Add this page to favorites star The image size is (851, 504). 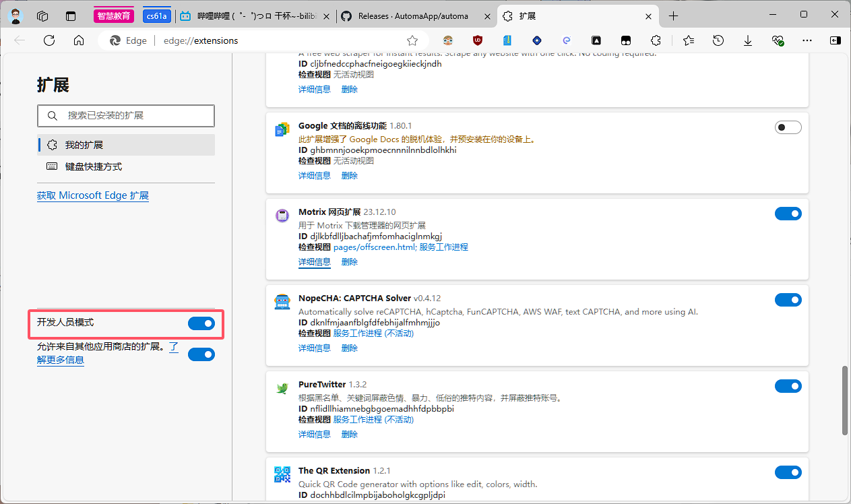(412, 40)
